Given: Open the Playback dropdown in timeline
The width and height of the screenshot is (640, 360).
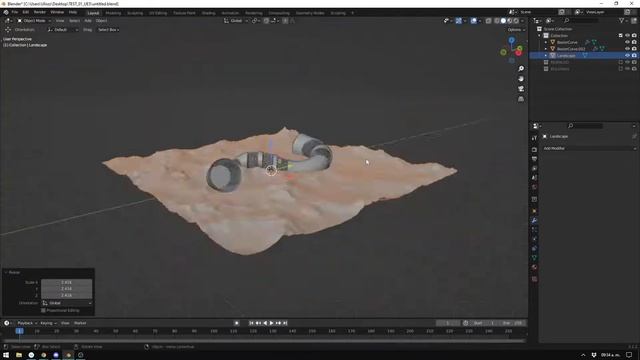Looking at the screenshot, I should pos(27,323).
